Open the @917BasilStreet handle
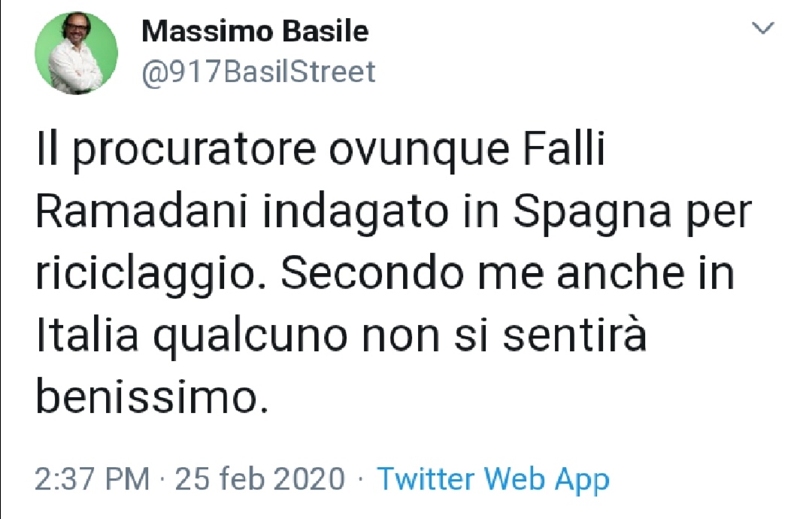 pyautogui.click(x=259, y=71)
